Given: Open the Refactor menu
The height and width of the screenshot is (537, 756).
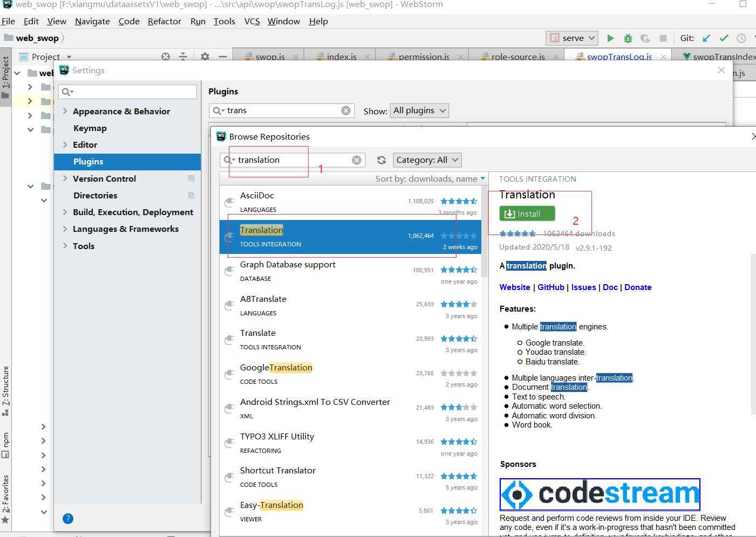Looking at the screenshot, I should click(x=165, y=21).
